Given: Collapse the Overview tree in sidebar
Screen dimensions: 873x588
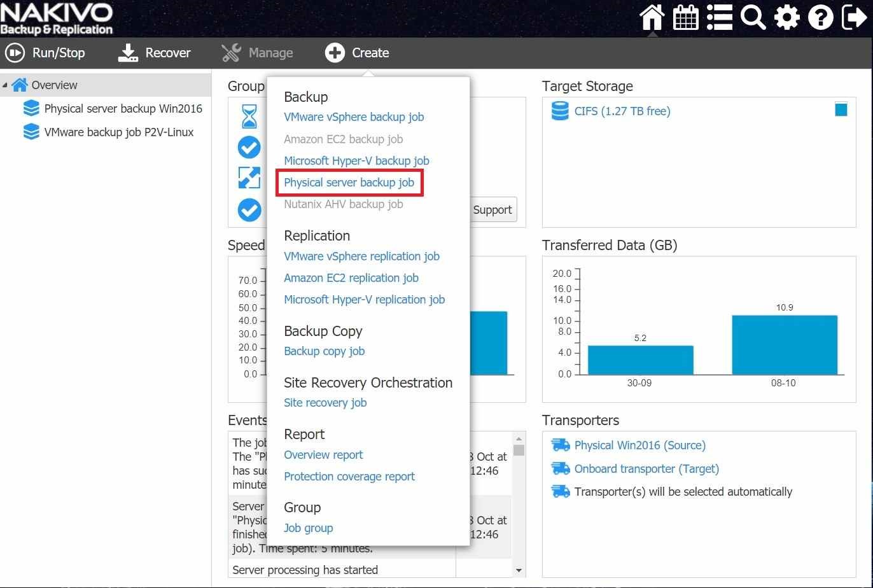Looking at the screenshot, I should tap(5, 85).
